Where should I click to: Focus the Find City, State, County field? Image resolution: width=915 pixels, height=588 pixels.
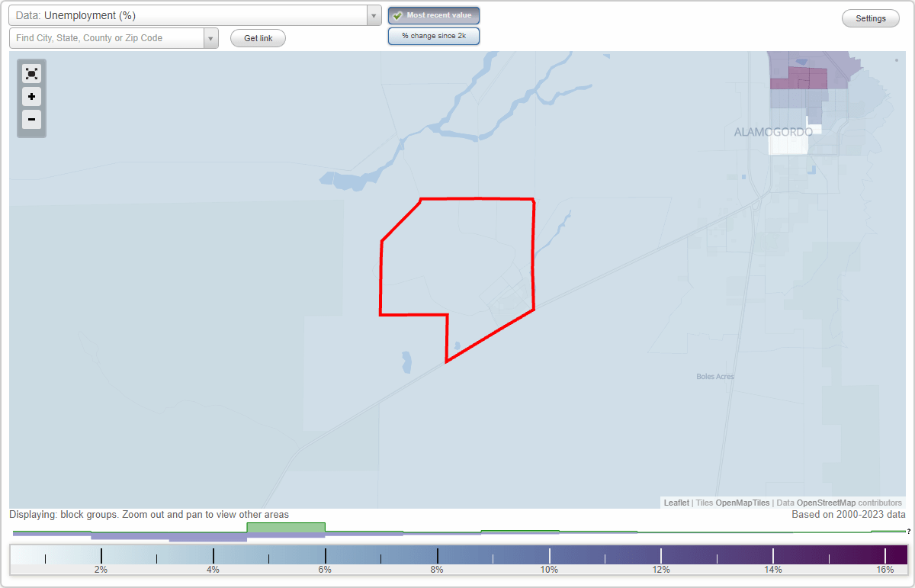click(x=107, y=38)
